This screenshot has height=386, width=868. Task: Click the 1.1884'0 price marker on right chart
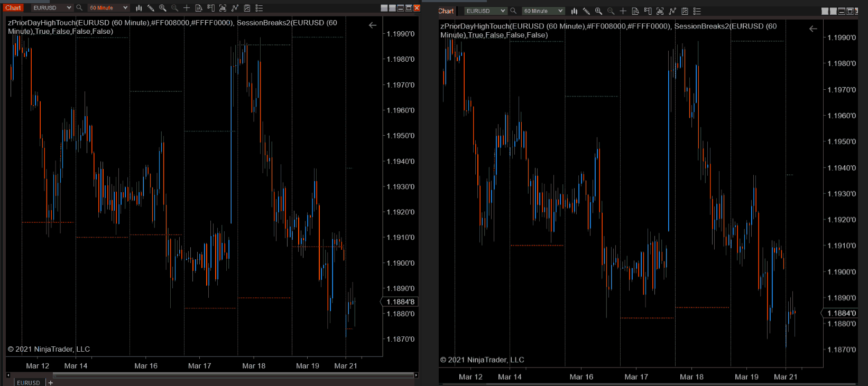pos(839,313)
